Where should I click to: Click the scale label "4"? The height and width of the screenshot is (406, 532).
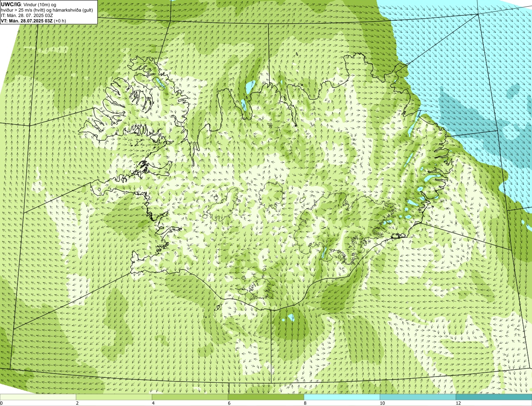[x=153, y=403]
